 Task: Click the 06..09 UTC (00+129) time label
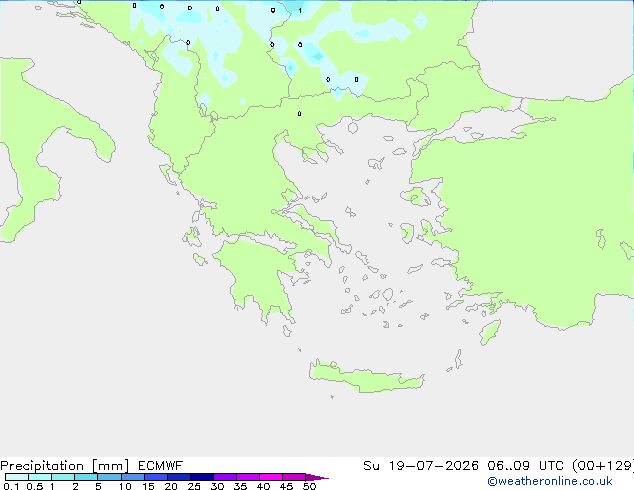coord(560,466)
